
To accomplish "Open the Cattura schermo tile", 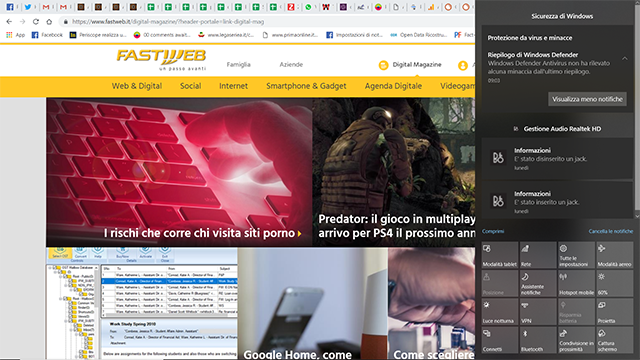I will click(x=615, y=340).
